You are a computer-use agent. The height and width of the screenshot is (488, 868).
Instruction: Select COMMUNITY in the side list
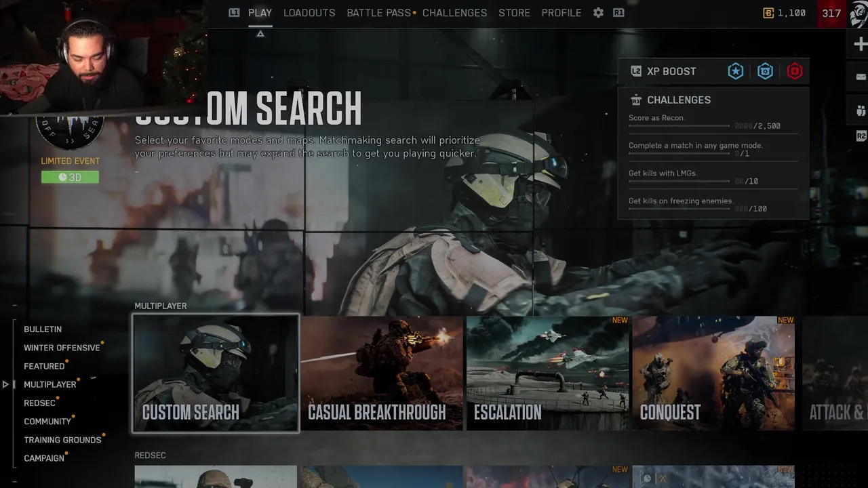pos(47,422)
